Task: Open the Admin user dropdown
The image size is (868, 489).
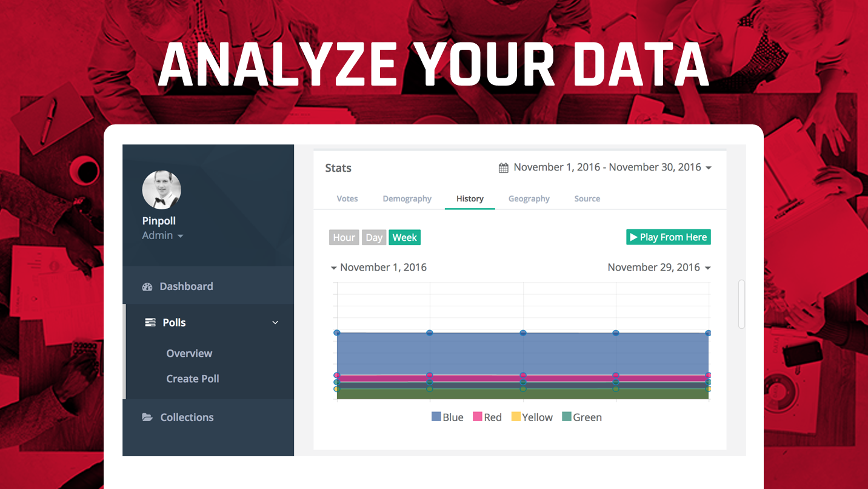Action: click(x=162, y=235)
